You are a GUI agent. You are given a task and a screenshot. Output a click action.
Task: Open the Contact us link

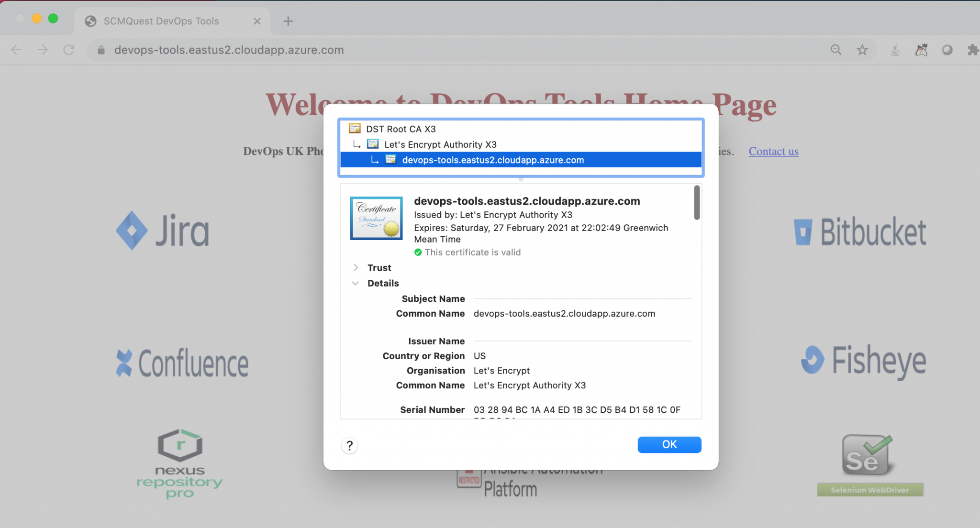tap(773, 151)
